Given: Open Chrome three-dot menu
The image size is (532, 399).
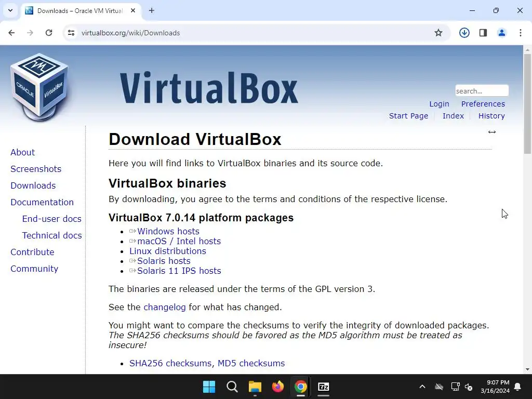Looking at the screenshot, I should 521,33.
